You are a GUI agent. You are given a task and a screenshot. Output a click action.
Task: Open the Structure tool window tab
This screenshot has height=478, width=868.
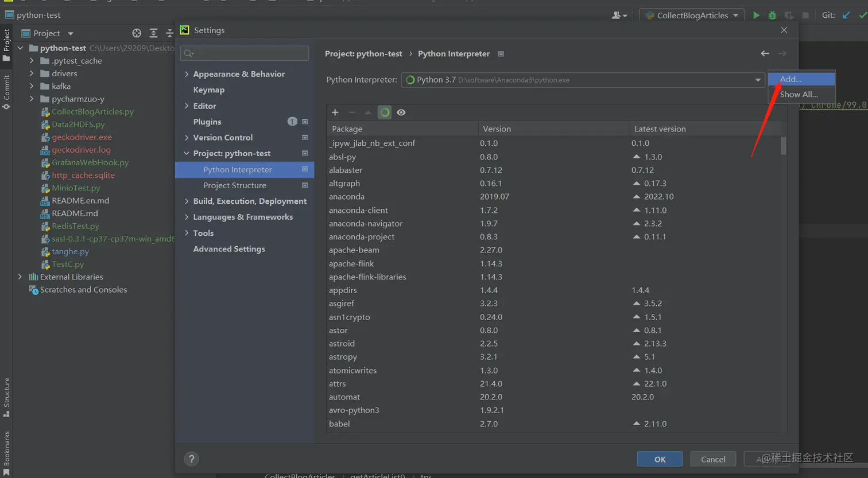pyautogui.click(x=6, y=398)
